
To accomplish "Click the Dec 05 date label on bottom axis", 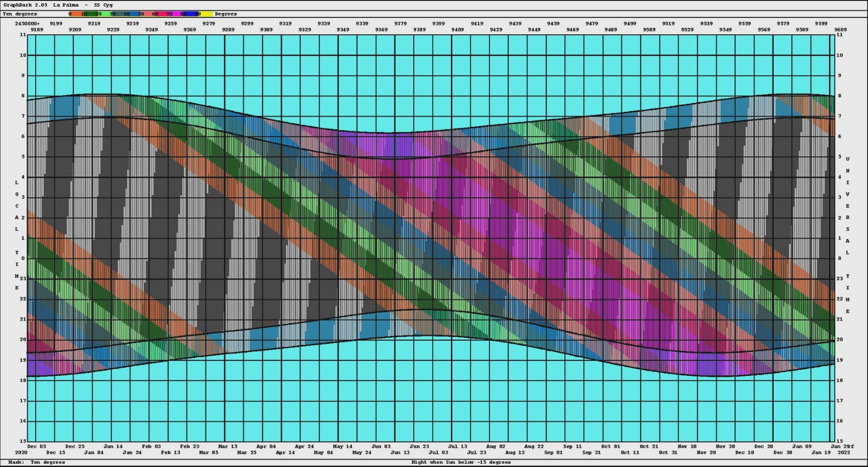I will tap(37, 446).
